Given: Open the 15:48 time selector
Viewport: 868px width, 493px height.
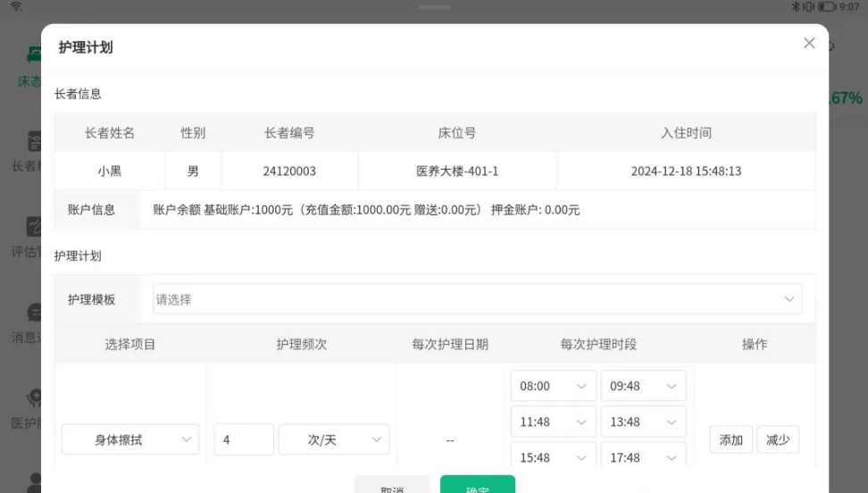Looking at the screenshot, I should [x=552, y=457].
